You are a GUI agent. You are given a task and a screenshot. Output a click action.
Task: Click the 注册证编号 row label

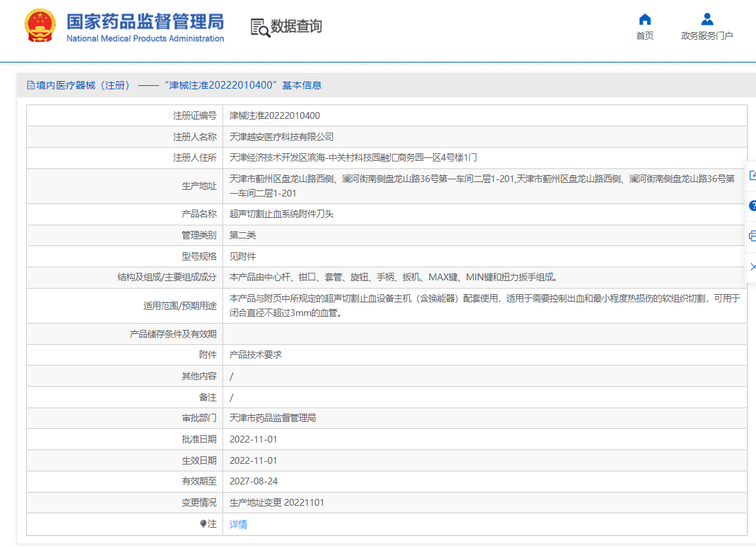195,115
